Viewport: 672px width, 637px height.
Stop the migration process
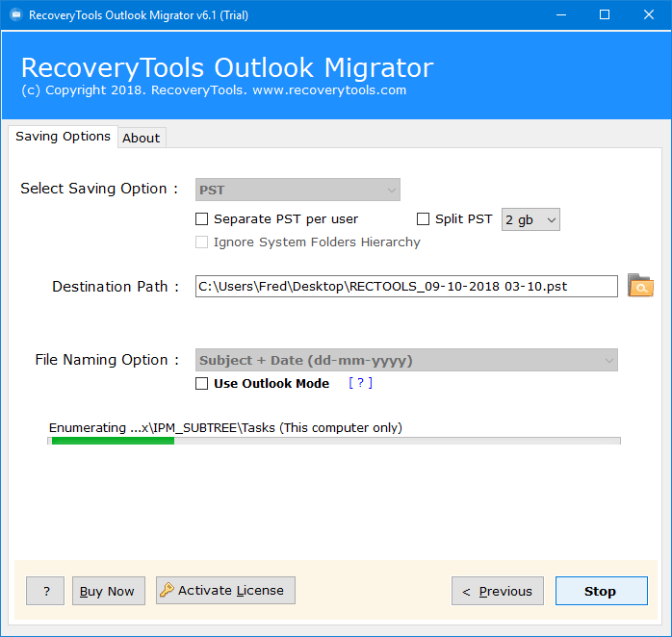tap(602, 591)
